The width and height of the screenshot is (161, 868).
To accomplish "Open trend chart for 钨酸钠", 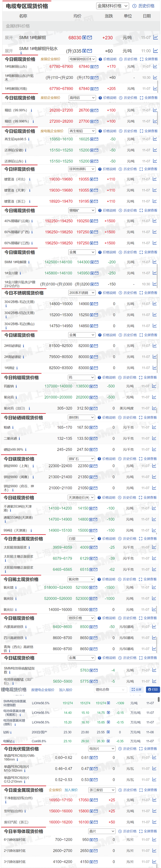I will (154, 386).
